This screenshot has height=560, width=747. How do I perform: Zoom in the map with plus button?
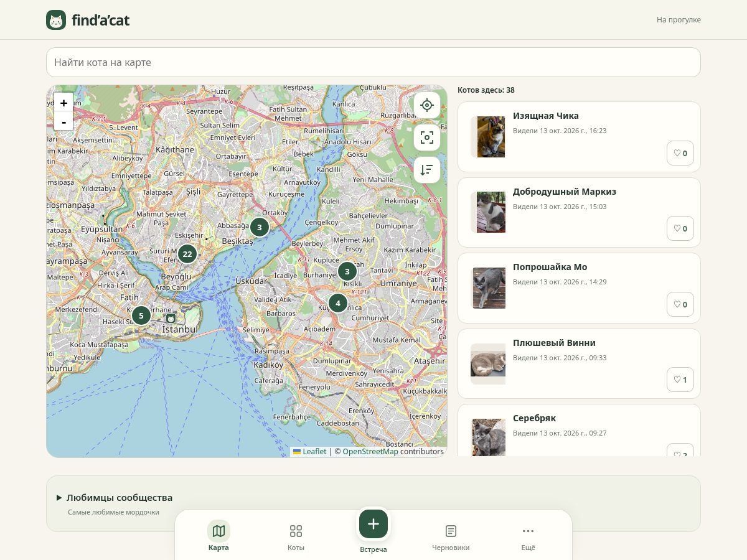pyautogui.click(x=63, y=103)
